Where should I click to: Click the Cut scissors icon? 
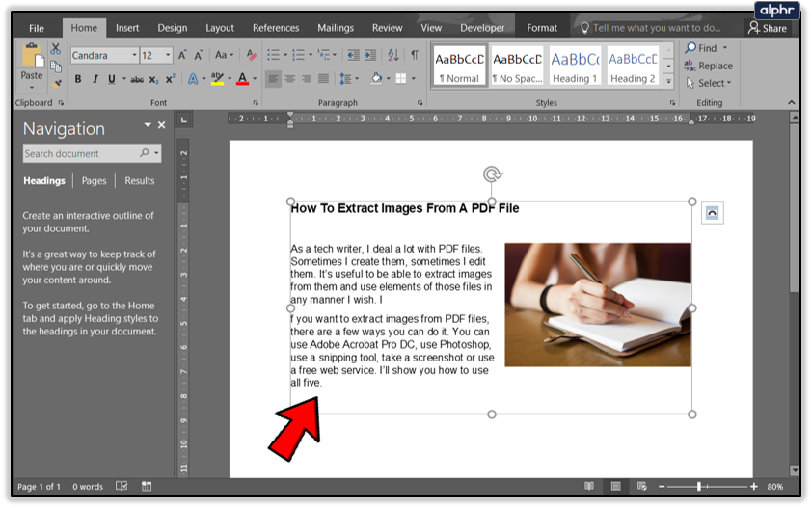(x=55, y=48)
